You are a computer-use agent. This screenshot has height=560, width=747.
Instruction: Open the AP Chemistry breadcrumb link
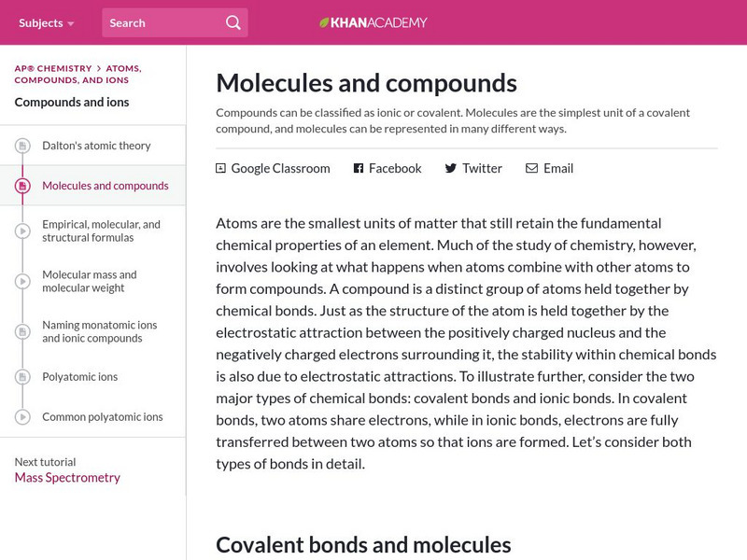[x=52, y=68]
